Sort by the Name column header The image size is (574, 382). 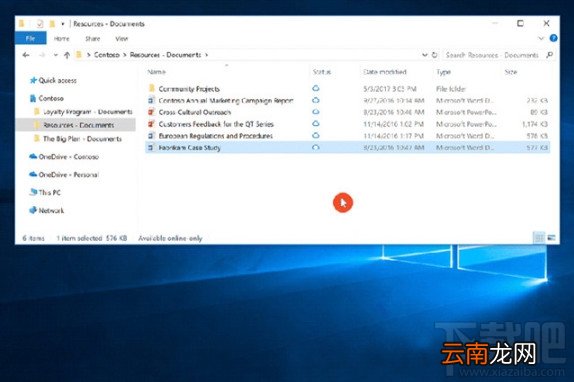157,72
